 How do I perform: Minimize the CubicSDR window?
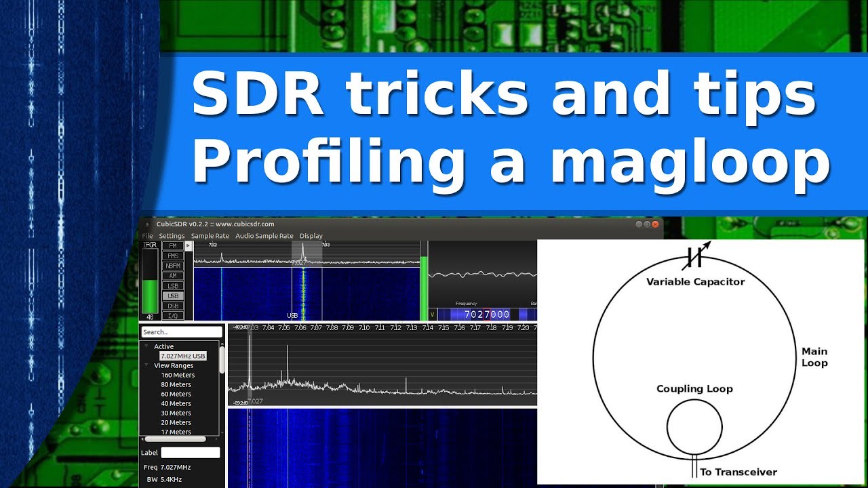pyautogui.click(x=639, y=224)
